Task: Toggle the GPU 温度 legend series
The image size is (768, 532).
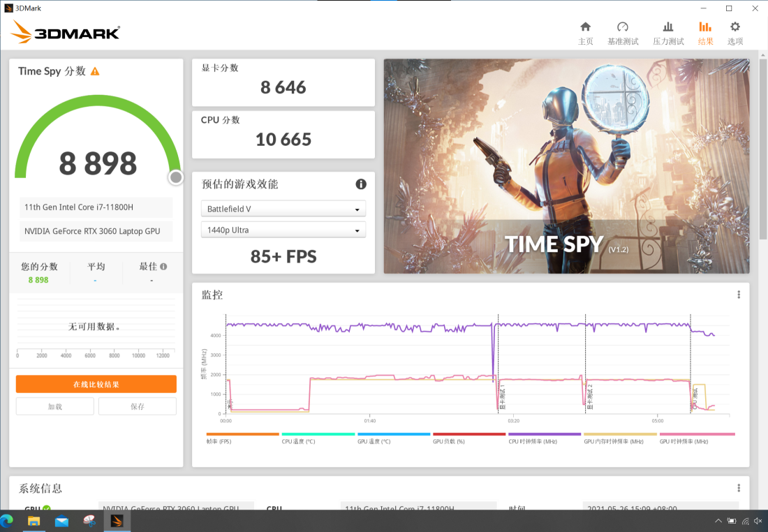Action: (x=394, y=438)
